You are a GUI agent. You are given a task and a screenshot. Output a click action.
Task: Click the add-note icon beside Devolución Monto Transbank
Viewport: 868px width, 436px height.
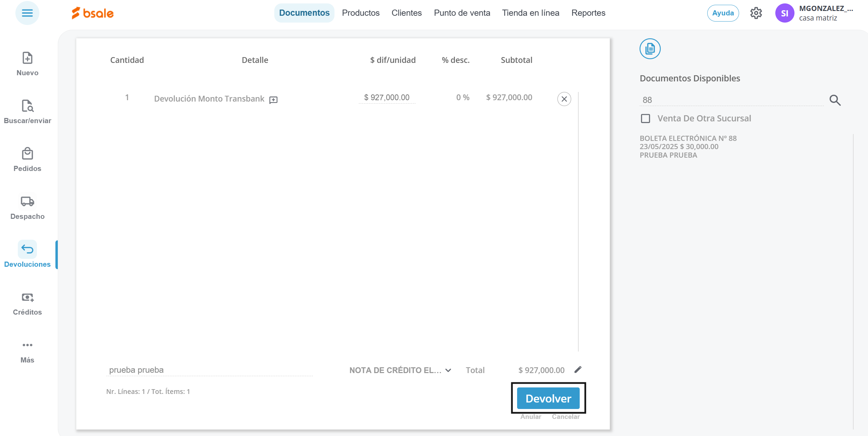tap(273, 100)
